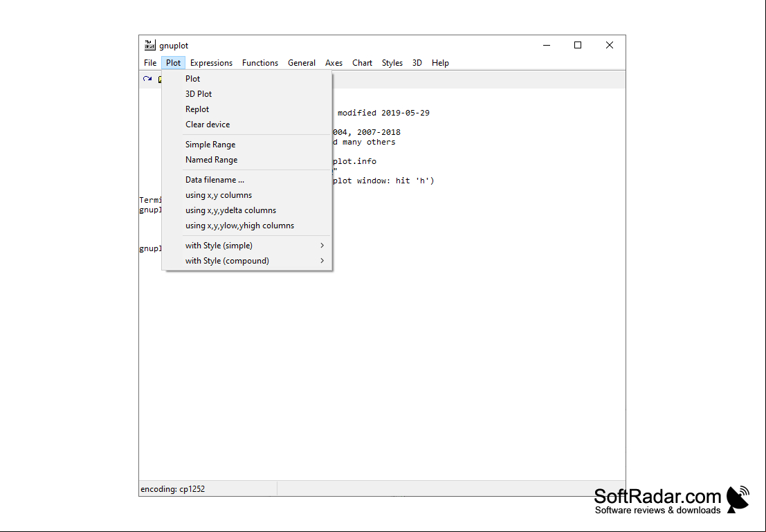
Task: Choose 3D Plot from the dropdown
Action: point(247,94)
